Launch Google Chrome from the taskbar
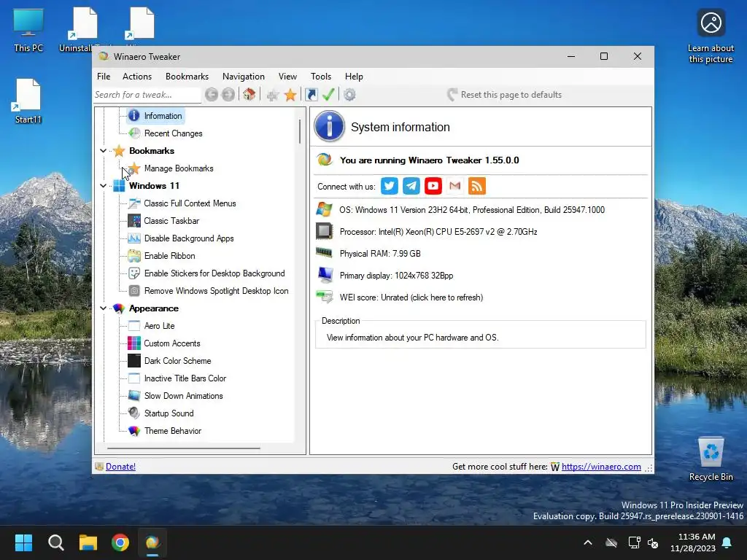 pos(120,542)
